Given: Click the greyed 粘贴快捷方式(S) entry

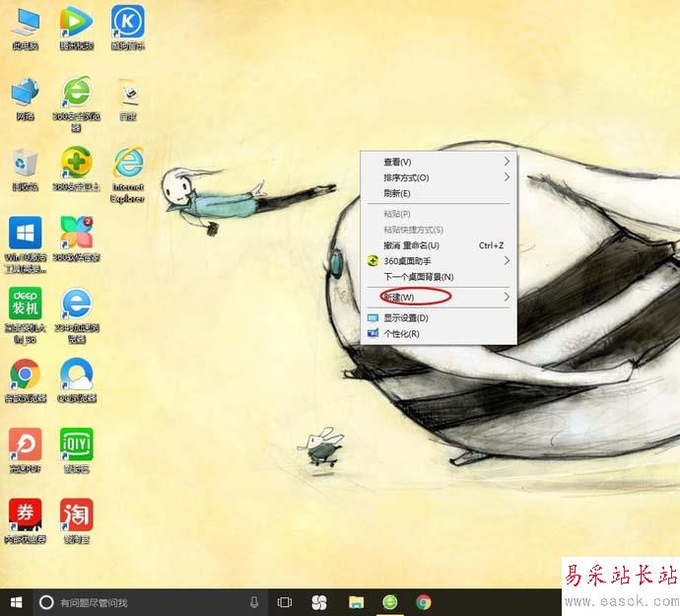Looking at the screenshot, I should click(x=439, y=230).
